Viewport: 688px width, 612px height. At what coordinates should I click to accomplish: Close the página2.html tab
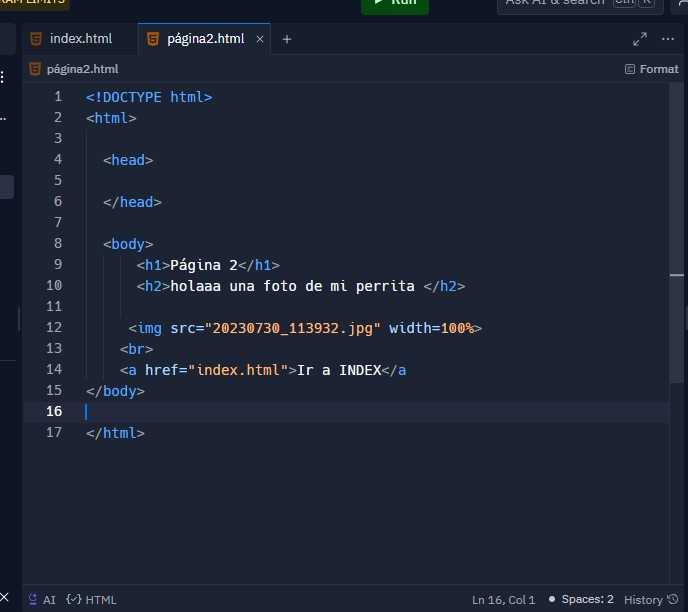260,39
